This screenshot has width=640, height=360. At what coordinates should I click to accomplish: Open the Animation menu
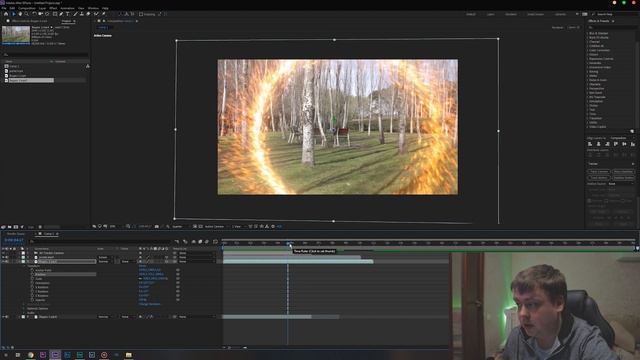67,8
